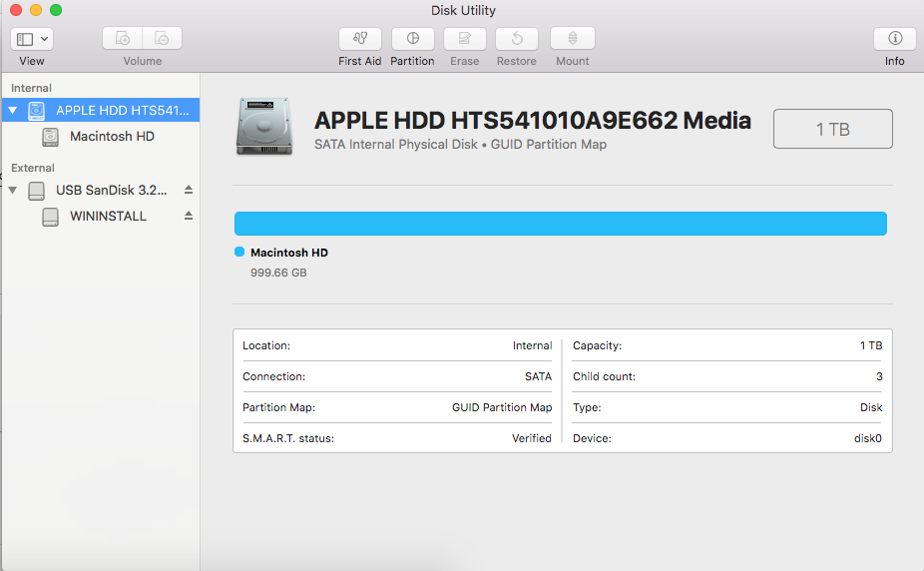Viewport: 924px width, 571px height.
Task: Click the blue Macintosh HD legend dot
Action: (x=239, y=252)
